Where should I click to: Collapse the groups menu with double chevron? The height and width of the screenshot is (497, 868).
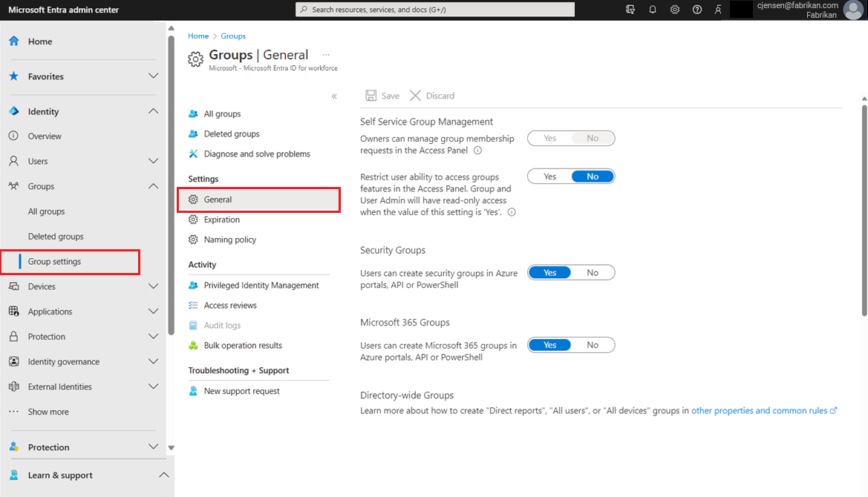click(334, 96)
